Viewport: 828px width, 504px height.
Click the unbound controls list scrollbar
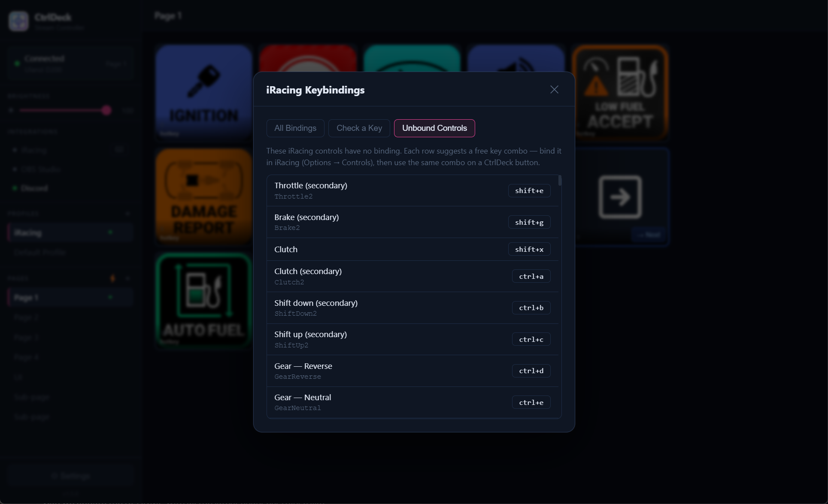(x=560, y=181)
